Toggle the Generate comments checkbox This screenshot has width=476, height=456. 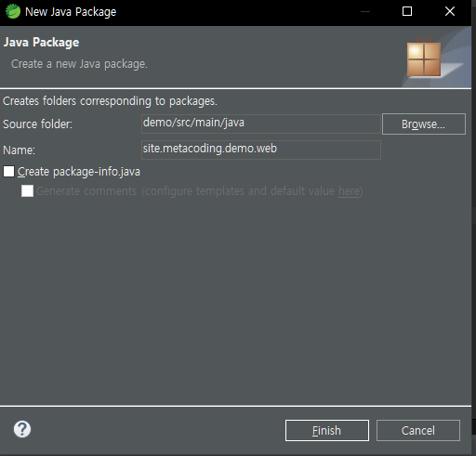27,190
